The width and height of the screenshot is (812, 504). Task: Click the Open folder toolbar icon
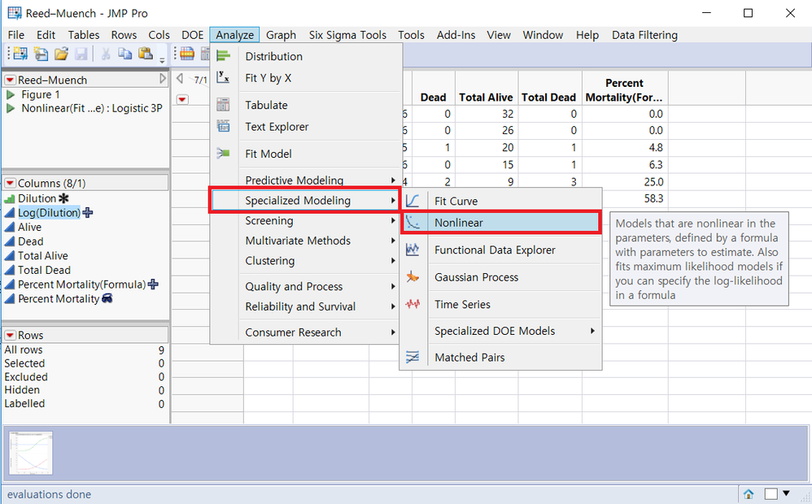click(61, 54)
